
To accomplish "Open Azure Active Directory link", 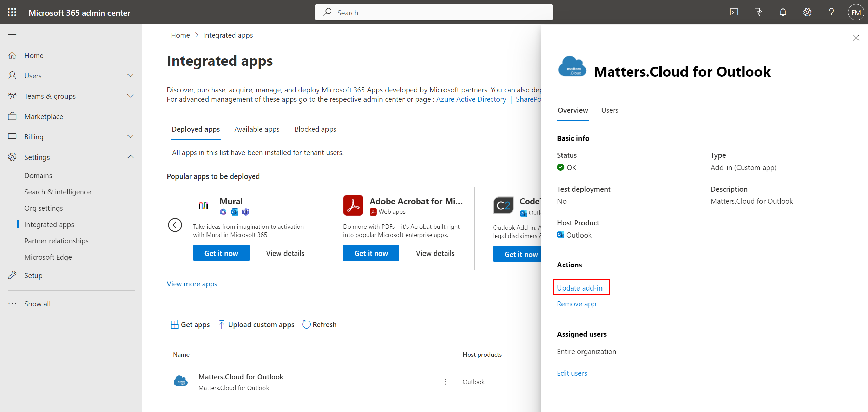I will (x=471, y=99).
